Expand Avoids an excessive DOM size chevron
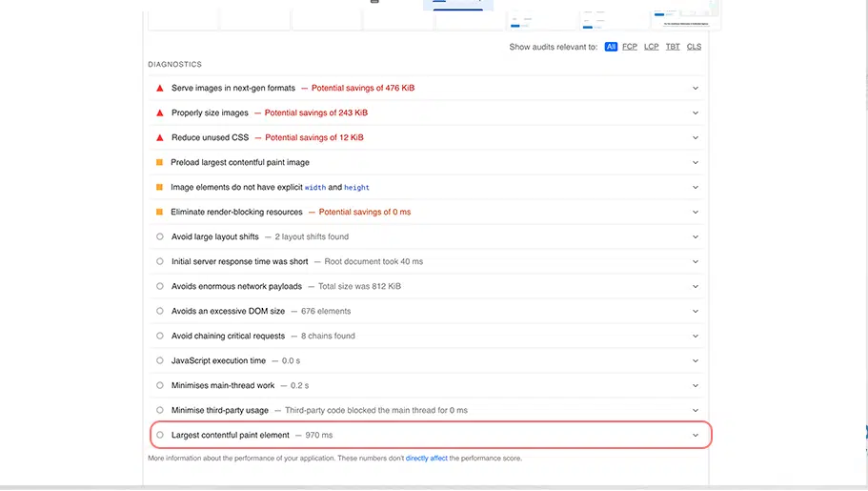 click(x=696, y=311)
